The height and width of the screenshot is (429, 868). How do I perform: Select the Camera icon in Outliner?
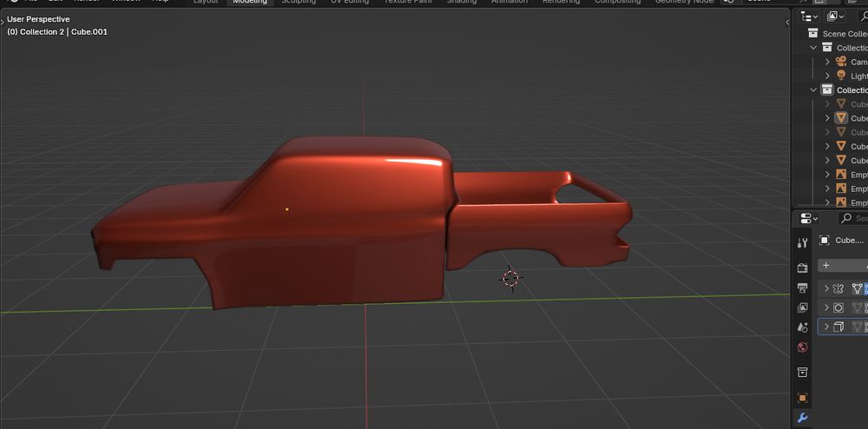coord(841,62)
